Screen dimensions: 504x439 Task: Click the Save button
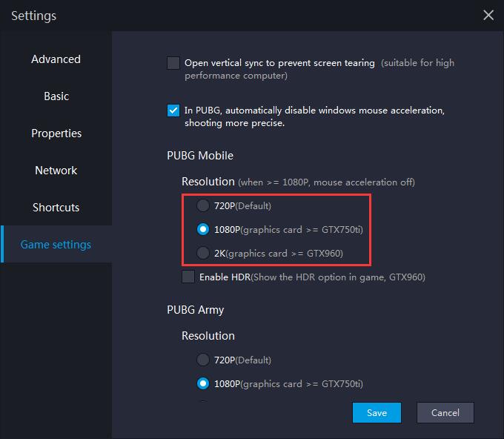point(377,412)
